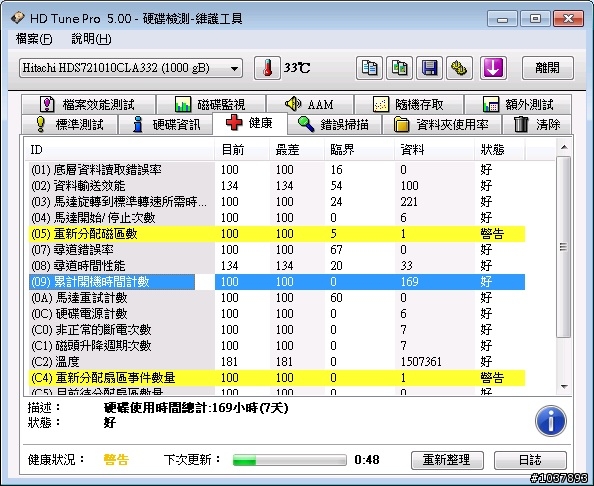Click the ID column header
The width and height of the screenshot is (594, 486).
coord(119,150)
